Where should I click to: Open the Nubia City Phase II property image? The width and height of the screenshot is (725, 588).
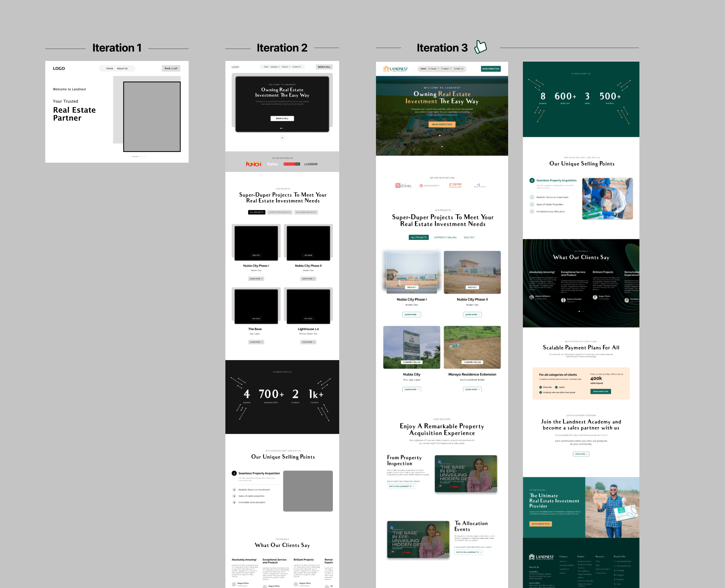[472, 272]
